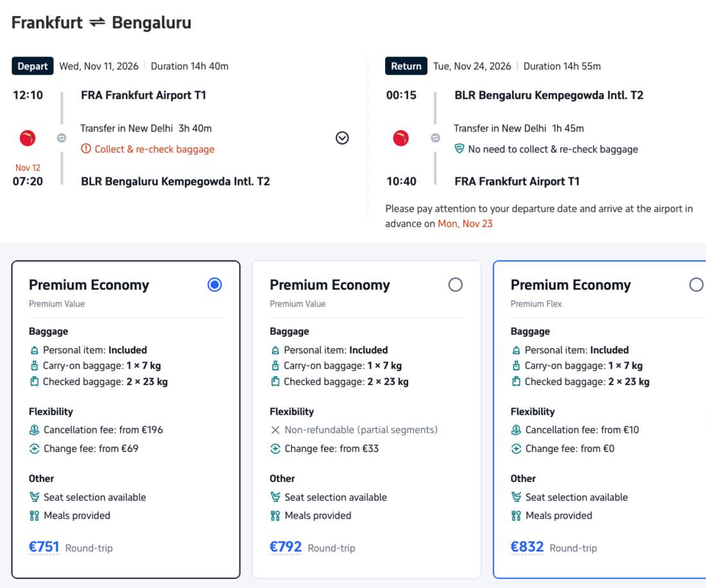Click the departure transfer stop marker
This screenshot has height=588, width=706.
(x=62, y=138)
